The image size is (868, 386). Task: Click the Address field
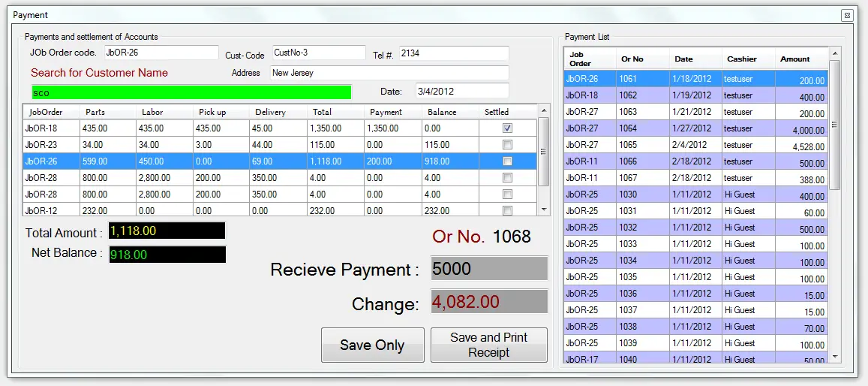coord(389,73)
